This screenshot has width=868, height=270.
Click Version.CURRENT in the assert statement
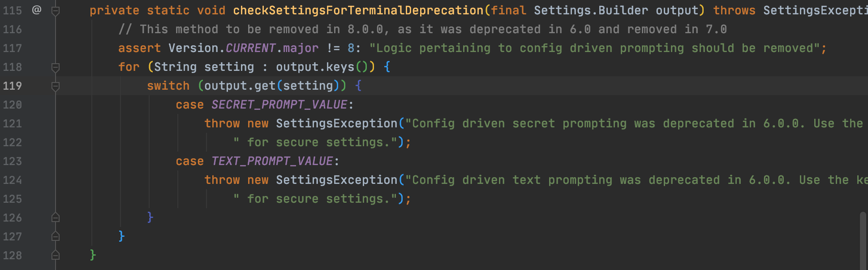click(222, 48)
